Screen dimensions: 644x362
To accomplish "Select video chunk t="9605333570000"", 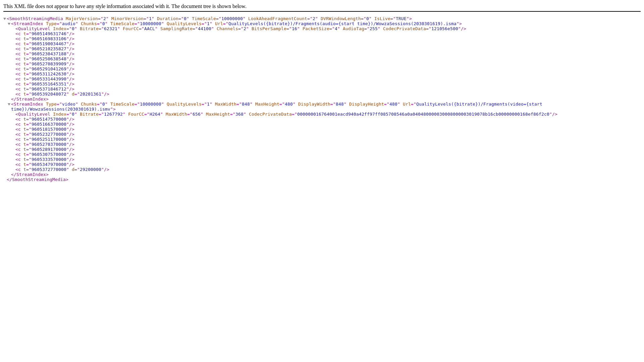I will click(45, 160).
